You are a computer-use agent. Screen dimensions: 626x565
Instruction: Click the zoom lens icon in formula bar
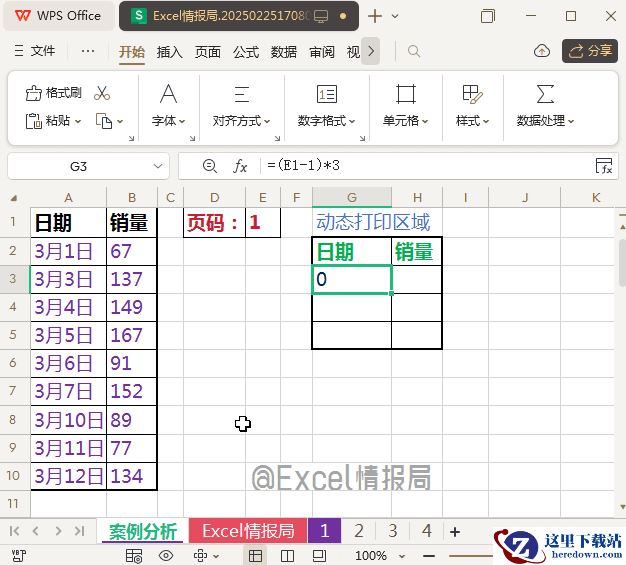point(210,165)
